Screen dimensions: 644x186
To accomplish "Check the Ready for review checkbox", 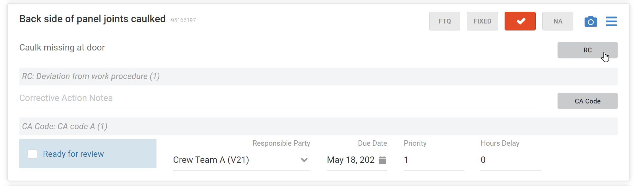I will (32, 154).
